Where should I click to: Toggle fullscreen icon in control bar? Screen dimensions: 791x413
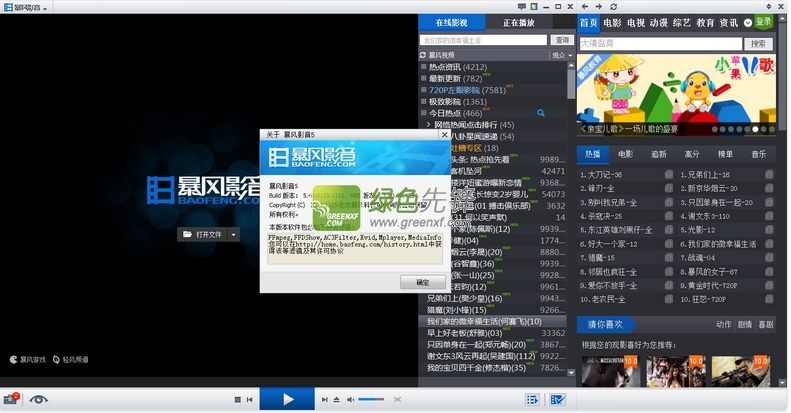(398, 400)
